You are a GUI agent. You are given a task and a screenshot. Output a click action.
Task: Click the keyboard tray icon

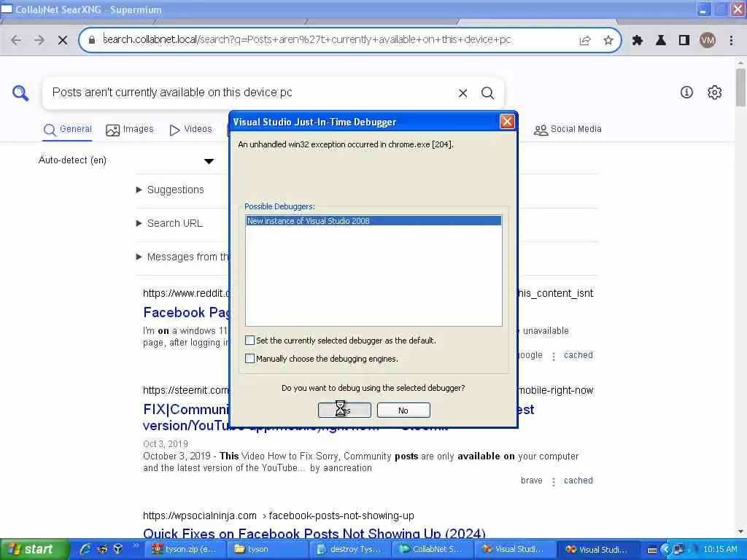[x=652, y=550]
